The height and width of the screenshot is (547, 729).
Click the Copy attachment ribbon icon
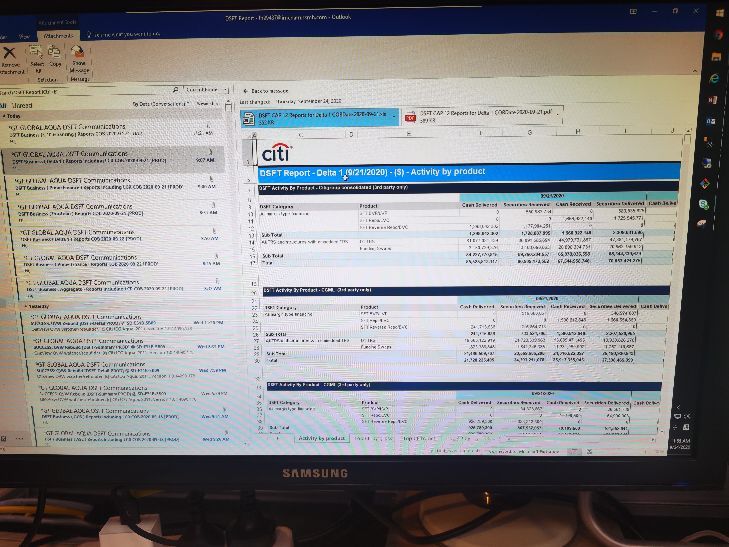point(55,51)
